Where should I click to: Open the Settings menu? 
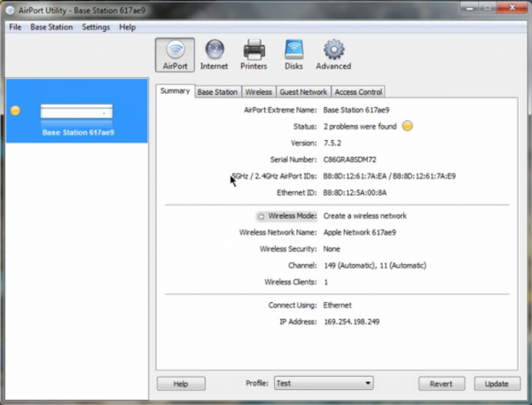point(96,27)
